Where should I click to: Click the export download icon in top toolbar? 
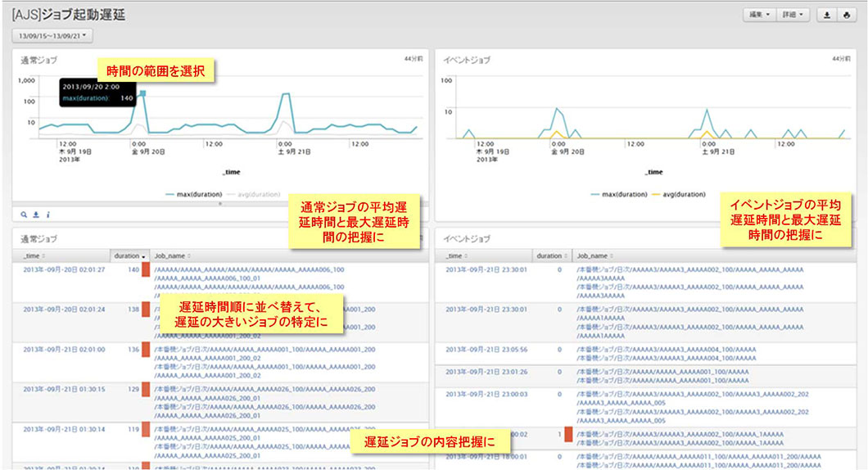(828, 16)
